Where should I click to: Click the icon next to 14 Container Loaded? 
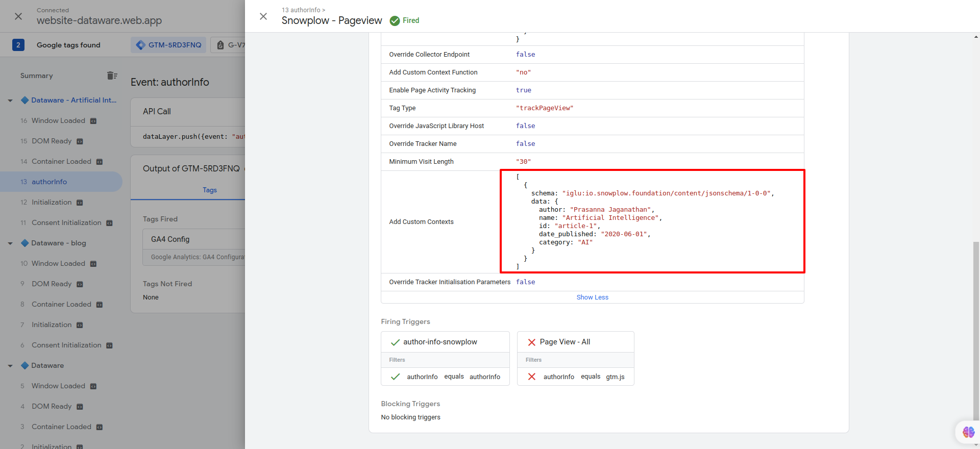(100, 162)
